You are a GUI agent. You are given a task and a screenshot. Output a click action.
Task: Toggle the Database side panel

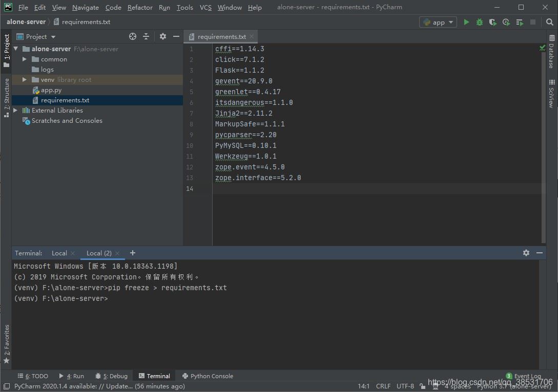[x=552, y=51]
